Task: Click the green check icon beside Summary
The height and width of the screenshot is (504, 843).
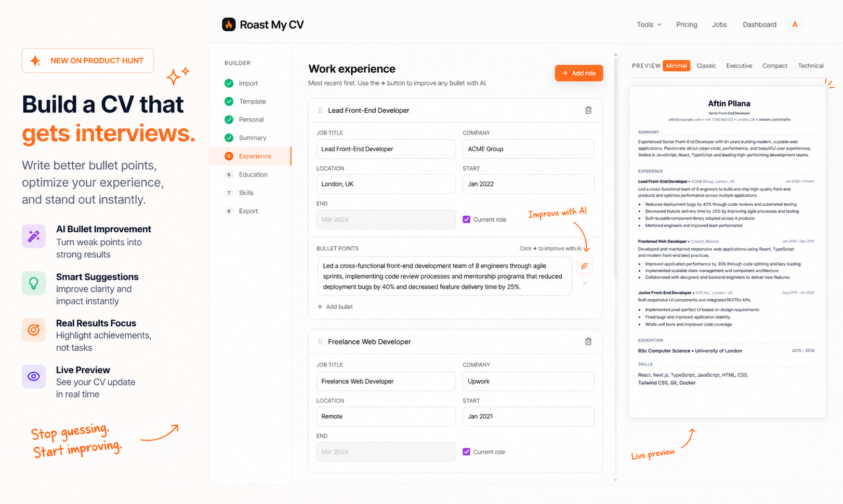Action: click(229, 138)
